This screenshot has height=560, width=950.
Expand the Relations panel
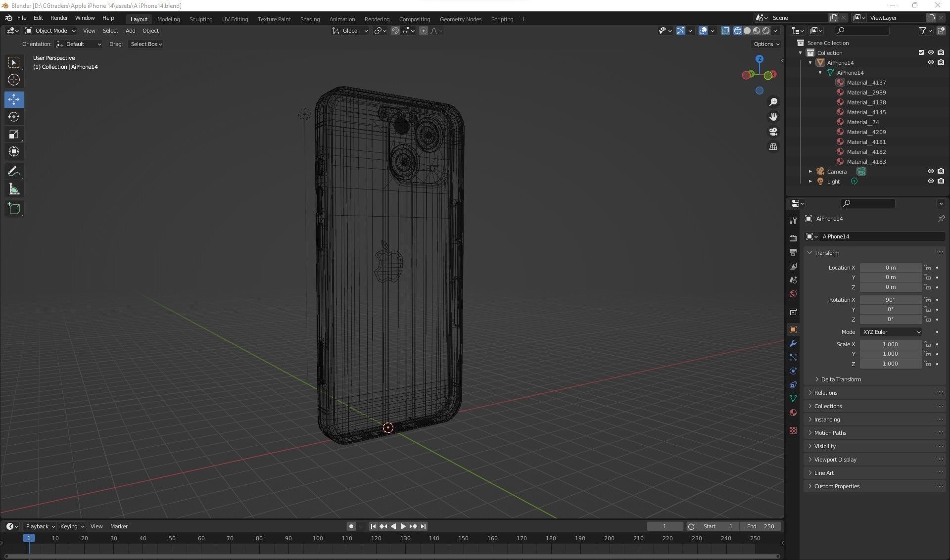(825, 393)
